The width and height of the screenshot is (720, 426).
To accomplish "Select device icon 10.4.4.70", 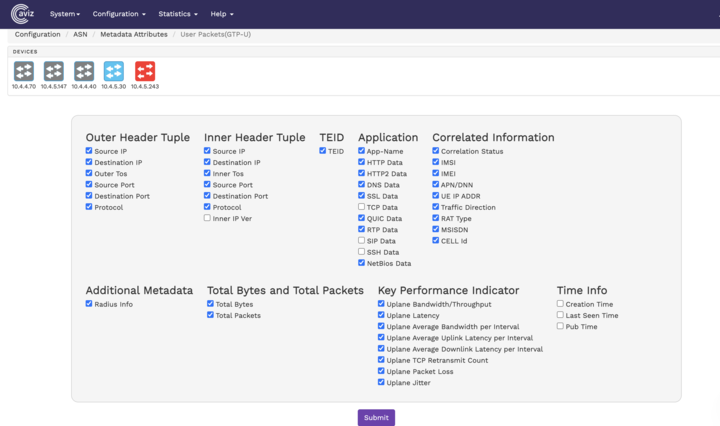I will (x=24, y=71).
